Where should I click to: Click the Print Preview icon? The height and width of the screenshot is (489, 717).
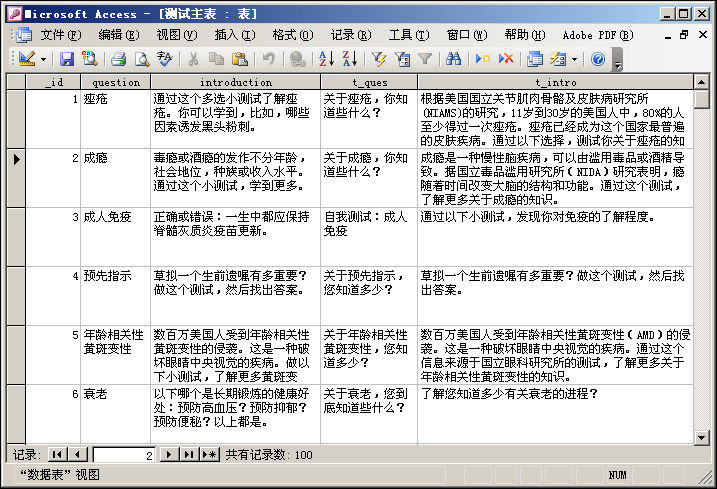coord(141,59)
